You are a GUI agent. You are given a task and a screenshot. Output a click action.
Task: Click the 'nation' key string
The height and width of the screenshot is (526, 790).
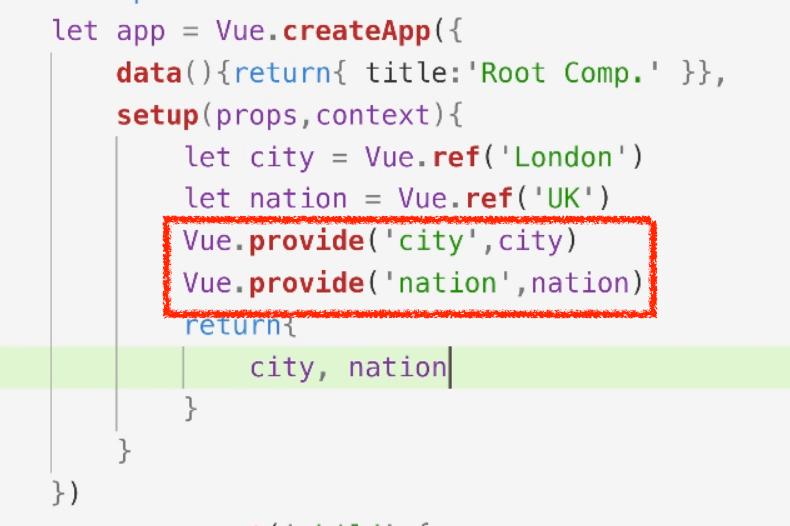pos(447,283)
